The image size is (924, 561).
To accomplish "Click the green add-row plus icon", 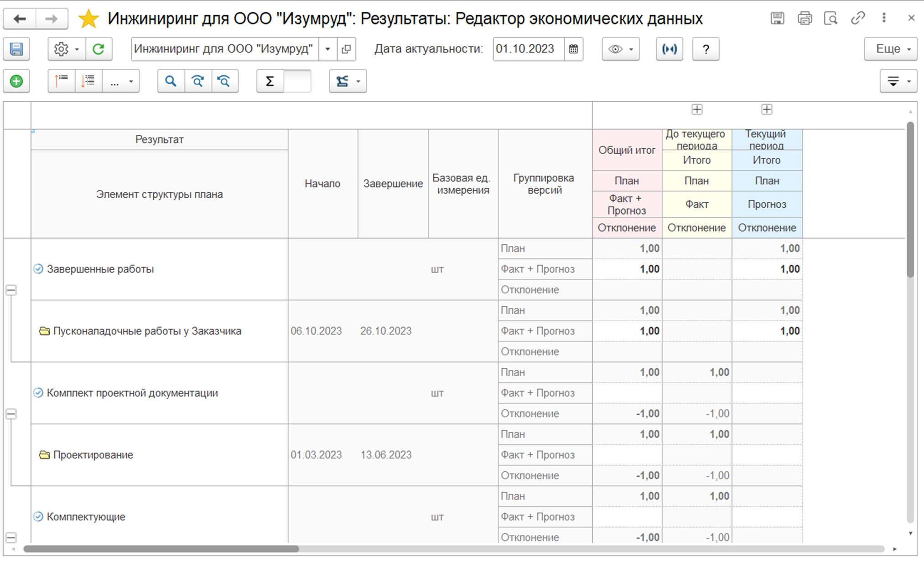I will [x=16, y=82].
